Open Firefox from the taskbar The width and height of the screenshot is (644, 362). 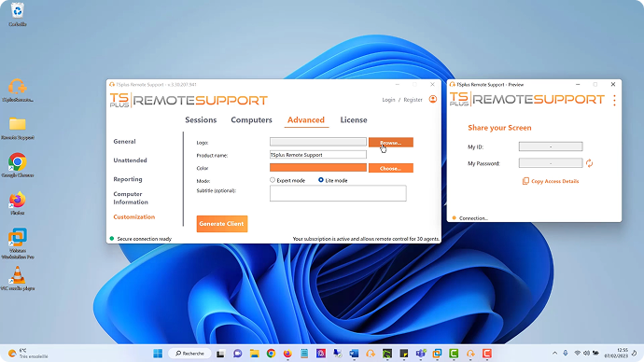click(287, 354)
